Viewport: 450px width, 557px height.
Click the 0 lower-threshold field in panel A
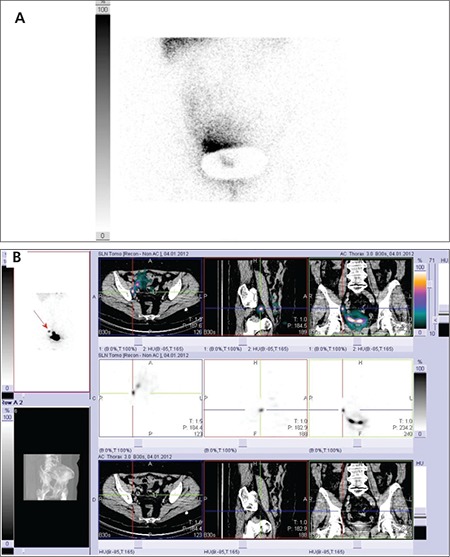click(x=103, y=236)
